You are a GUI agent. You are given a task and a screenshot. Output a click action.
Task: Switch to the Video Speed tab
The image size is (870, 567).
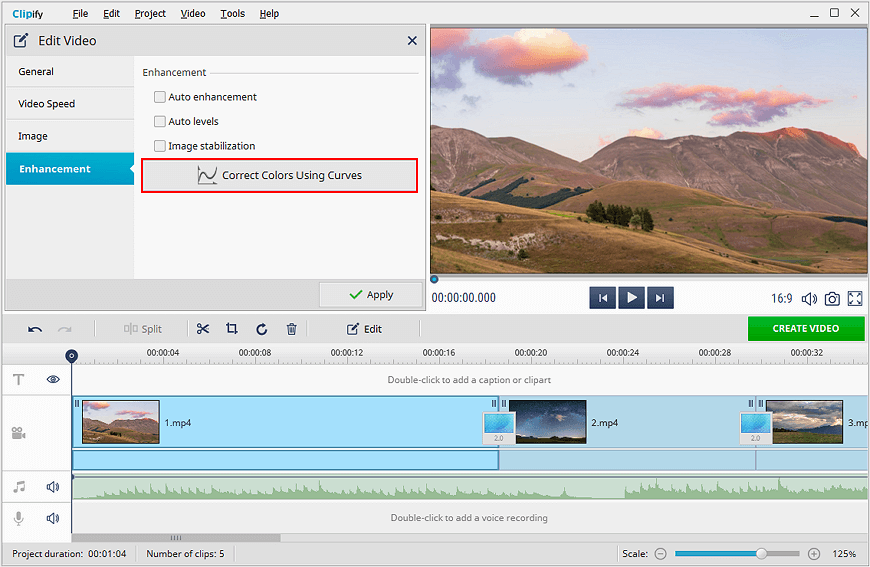pyautogui.click(x=70, y=104)
